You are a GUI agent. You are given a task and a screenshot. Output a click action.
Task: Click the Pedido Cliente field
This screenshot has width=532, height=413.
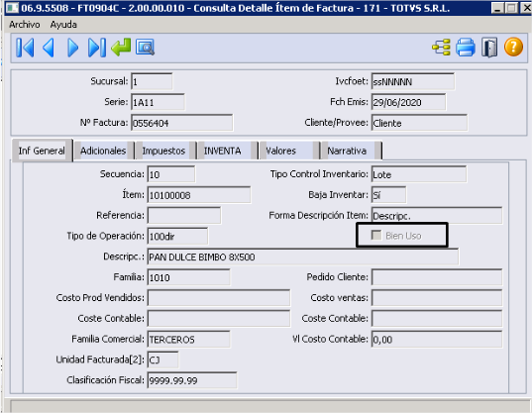click(x=437, y=277)
